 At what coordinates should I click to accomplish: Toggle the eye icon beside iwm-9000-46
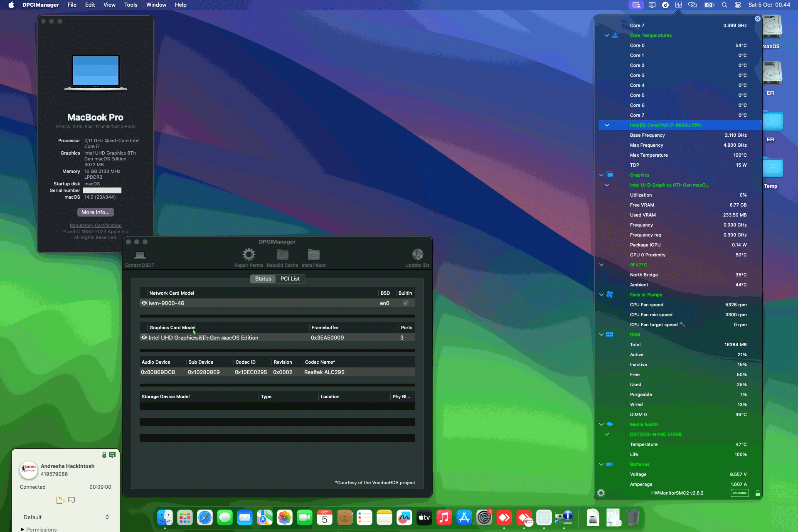(x=144, y=303)
